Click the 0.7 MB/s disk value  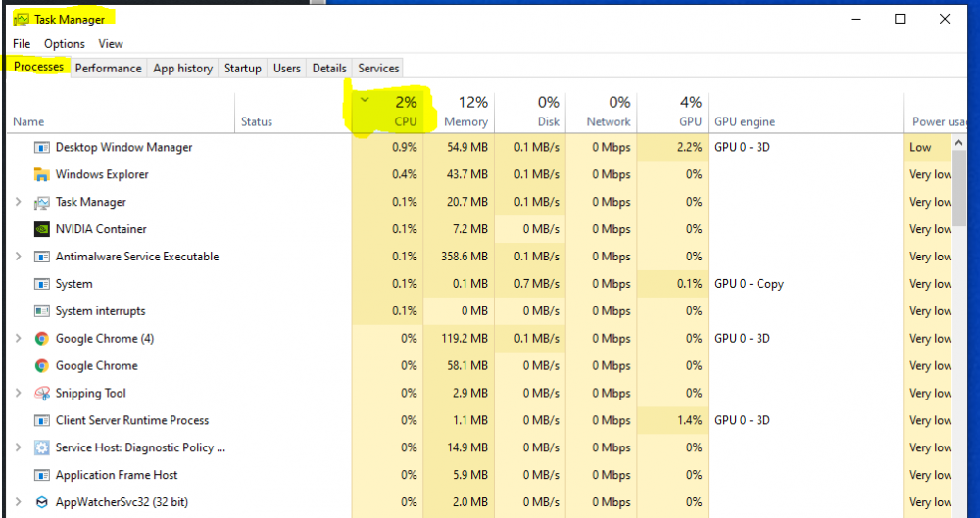537,284
